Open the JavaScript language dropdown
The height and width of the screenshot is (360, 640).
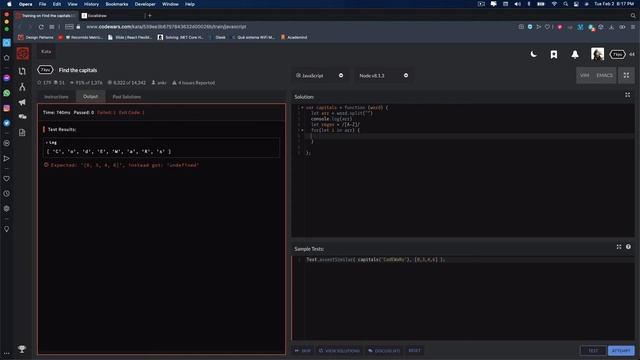(320, 76)
